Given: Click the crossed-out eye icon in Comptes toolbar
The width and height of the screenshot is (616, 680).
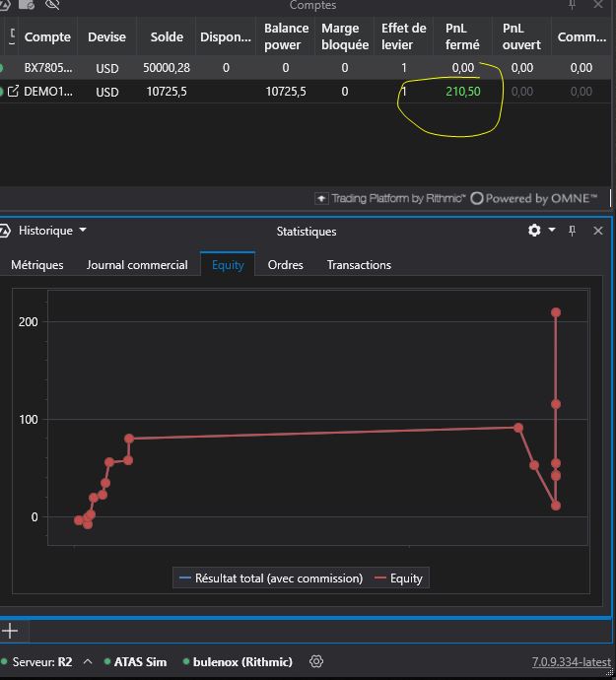Looking at the screenshot, I should [x=52, y=5].
